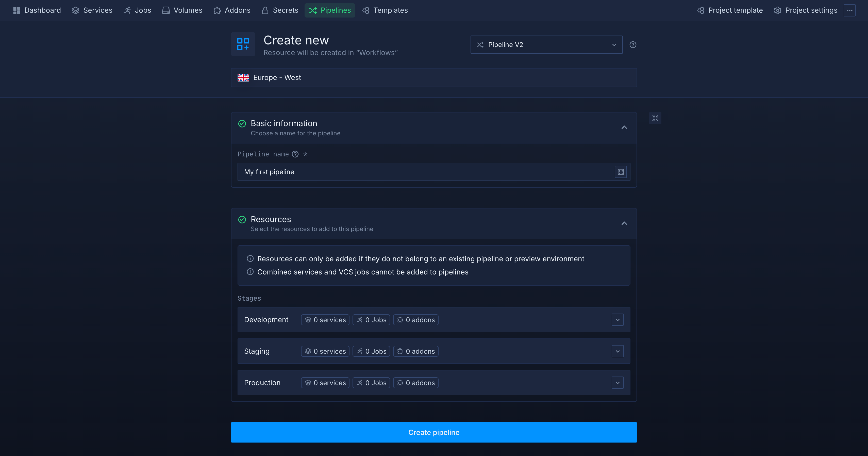Open the three-dot more options menu
This screenshot has height=456, width=868.
click(850, 10)
